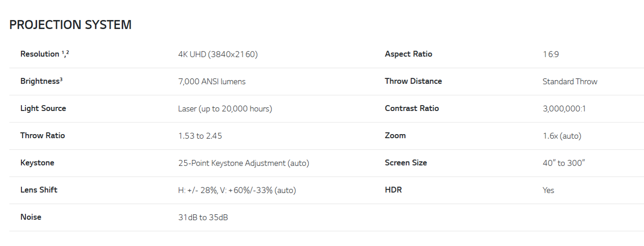
Task: Select the 4K UHD (3840x2160) value
Action: pos(218,55)
